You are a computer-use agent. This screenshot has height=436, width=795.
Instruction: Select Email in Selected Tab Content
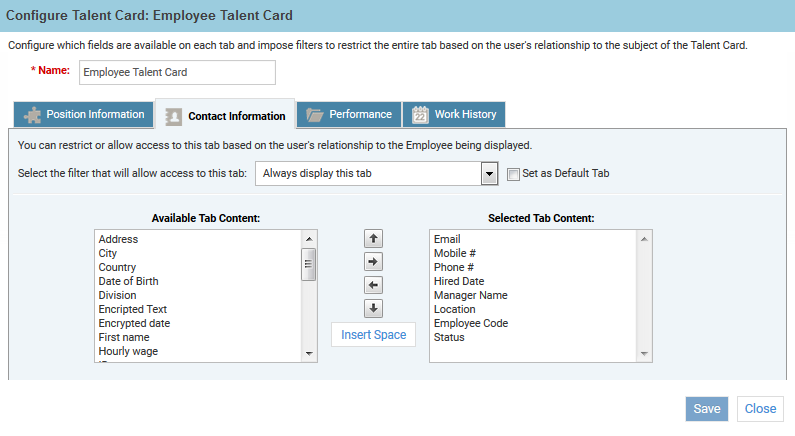(x=447, y=239)
